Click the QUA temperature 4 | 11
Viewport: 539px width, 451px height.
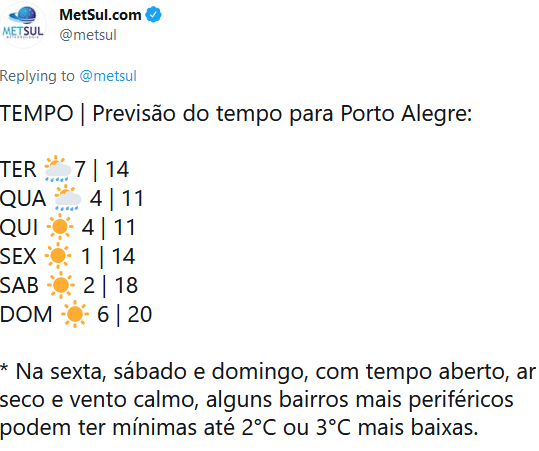[117, 199]
